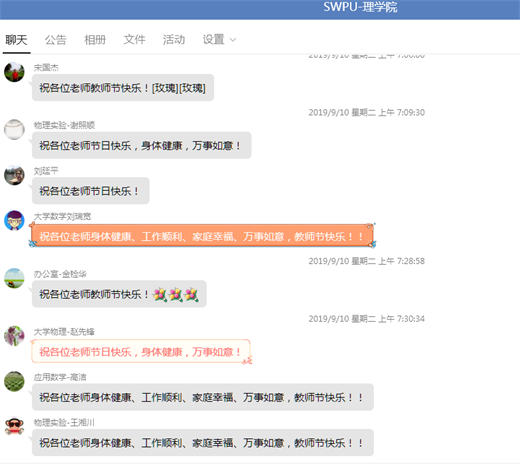Viewport: 520px width, 469px height.
Task: Click 应用数学-高洁's green field avatar
Action: tap(14, 381)
